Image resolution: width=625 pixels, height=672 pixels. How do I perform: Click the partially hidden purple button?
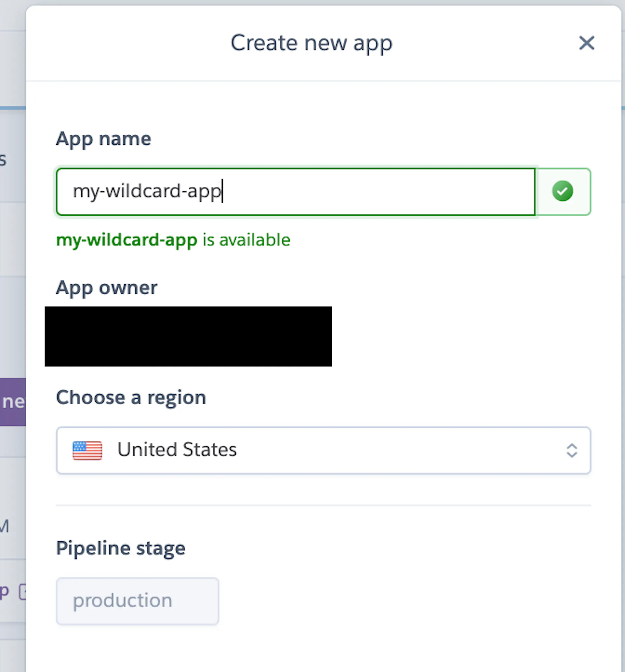tap(13, 402)
